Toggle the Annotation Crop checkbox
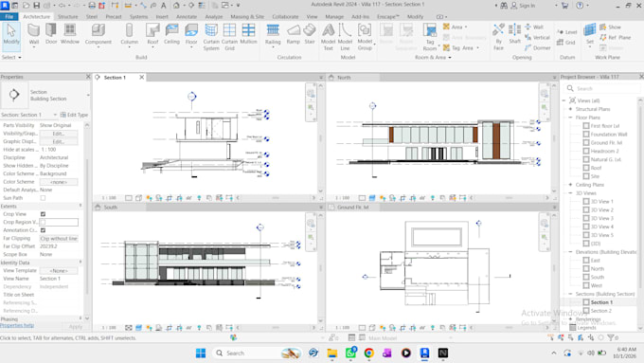The height and width of the screenshot is (363, 644). coord(44,230)
